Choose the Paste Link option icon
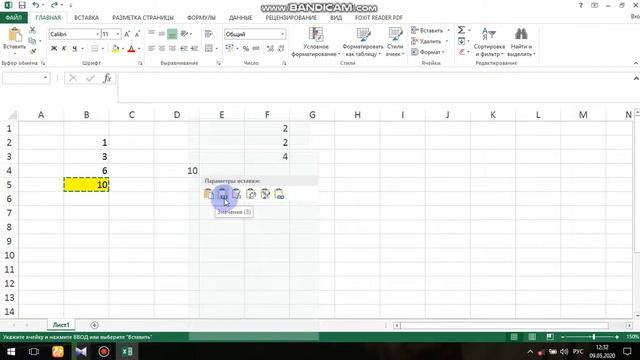Viewport: 640px width, 360px height. click(x=279, y=194)
